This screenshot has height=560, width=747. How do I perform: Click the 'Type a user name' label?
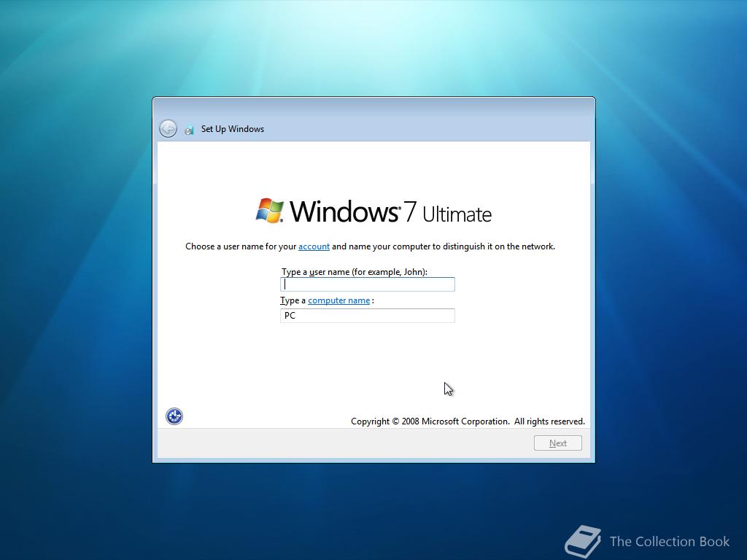coord(354,272)
